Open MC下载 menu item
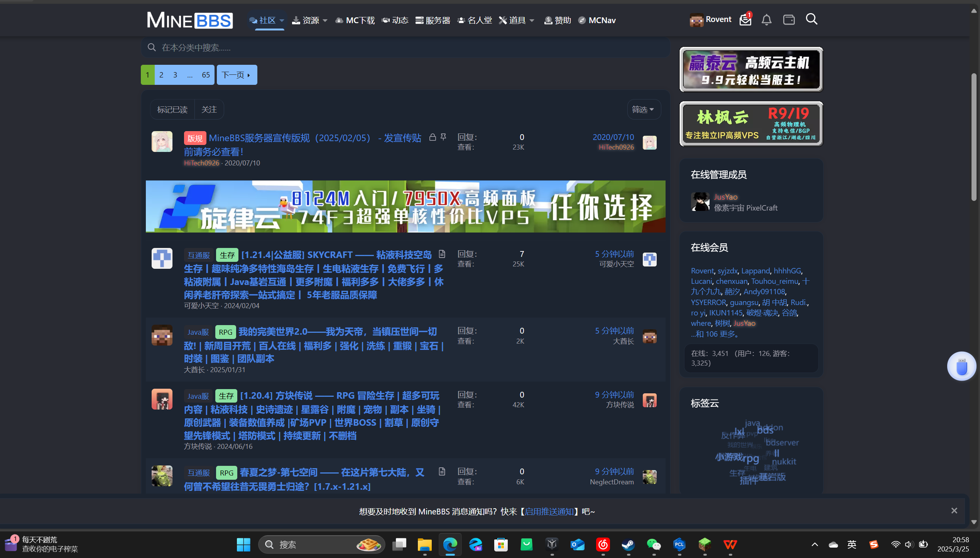Viewport: 980px width, 558px height. click(x=355, y=20)
